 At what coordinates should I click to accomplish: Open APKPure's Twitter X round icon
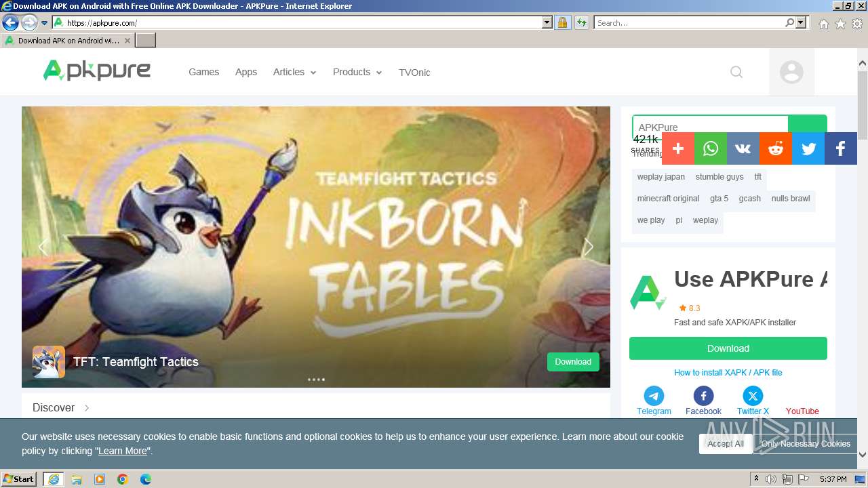pos(753,396)
